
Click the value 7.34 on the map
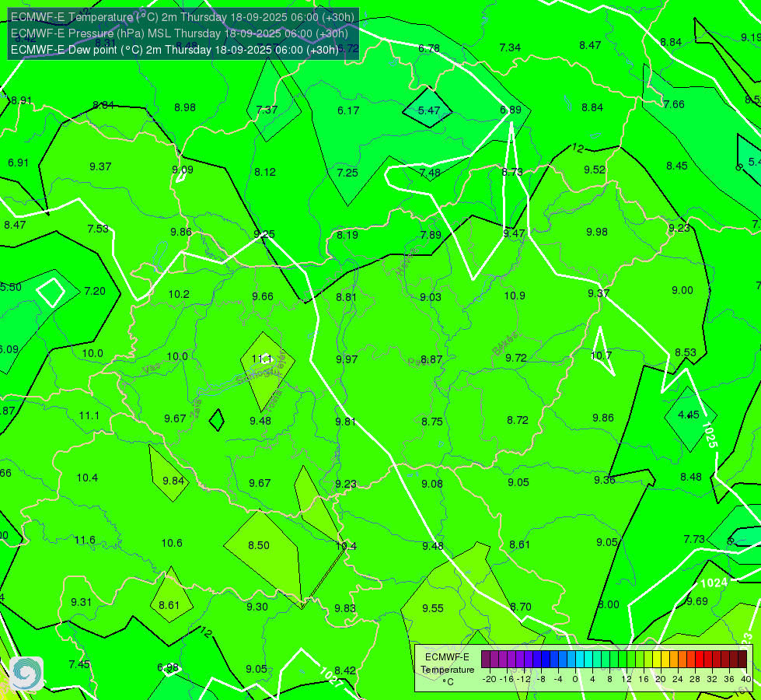pos(510,47)
